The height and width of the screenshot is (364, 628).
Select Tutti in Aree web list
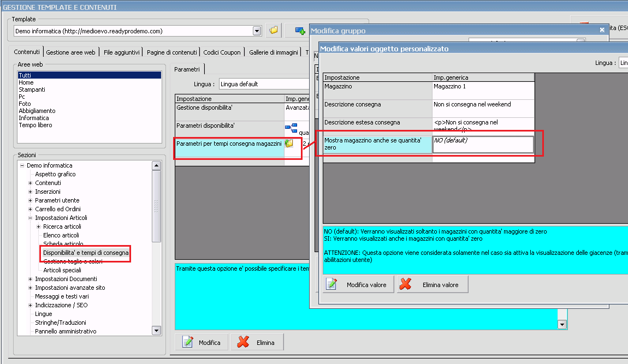90,75
